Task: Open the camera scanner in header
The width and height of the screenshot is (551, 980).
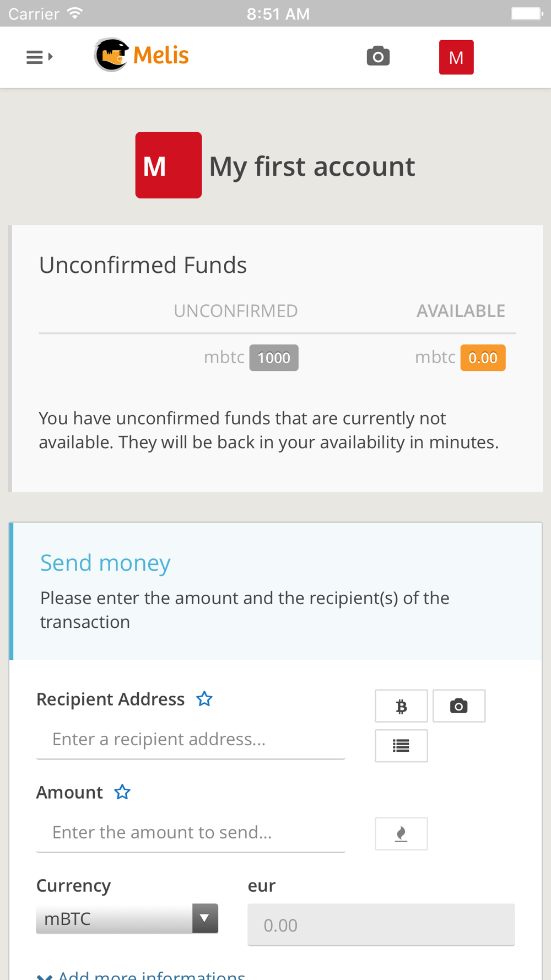Action: click(x=378, y=56)
